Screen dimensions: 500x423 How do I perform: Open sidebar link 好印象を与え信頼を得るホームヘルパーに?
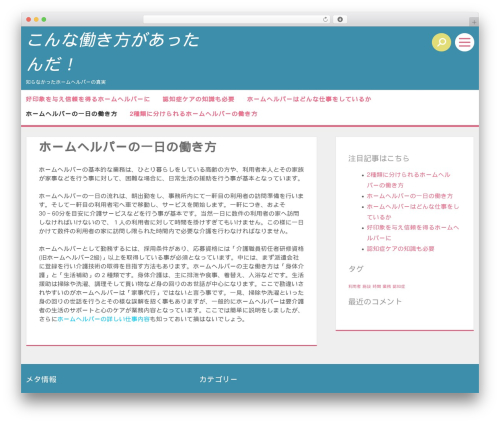[x=413, y=233]
